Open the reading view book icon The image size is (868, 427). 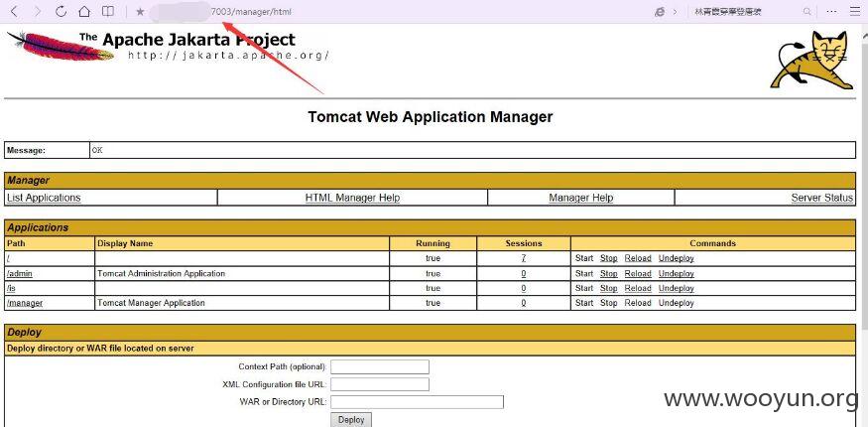click(x=108, y=11)
